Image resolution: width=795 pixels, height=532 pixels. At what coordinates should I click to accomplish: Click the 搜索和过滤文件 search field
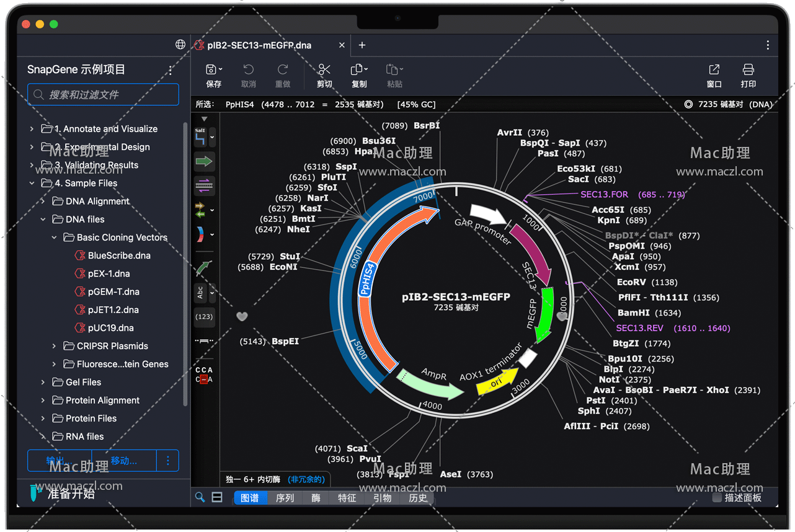103,94
